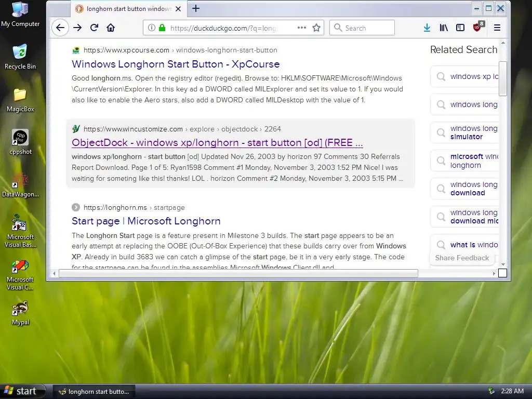This screenshot has width=532, height=399.
Task: Click the ObjectDock result snippet text
Action: tap(237, 168)
